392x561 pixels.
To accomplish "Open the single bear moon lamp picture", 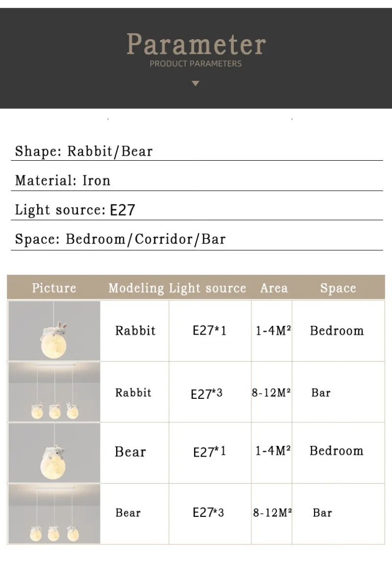I will [x=54, y=452].
